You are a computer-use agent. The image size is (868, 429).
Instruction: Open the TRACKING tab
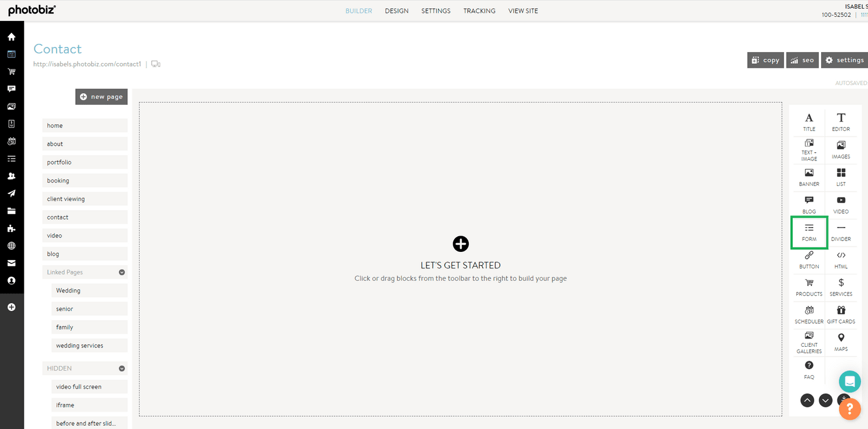coord(479,11)
